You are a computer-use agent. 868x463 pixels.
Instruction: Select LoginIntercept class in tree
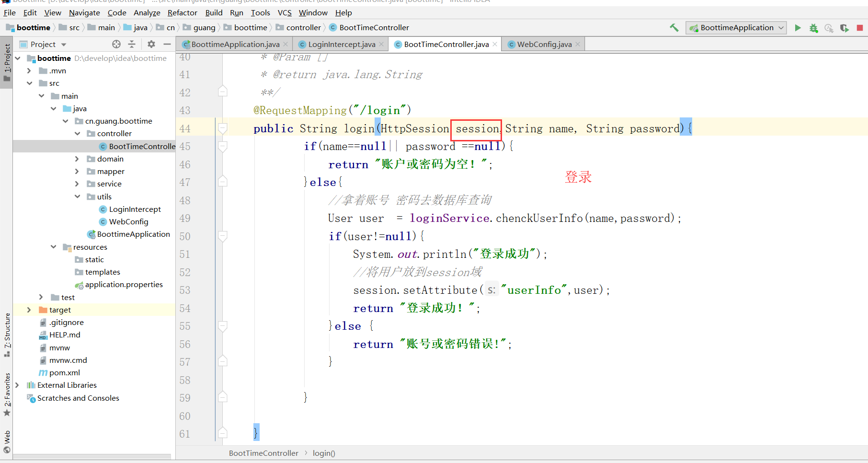(130, 209)
